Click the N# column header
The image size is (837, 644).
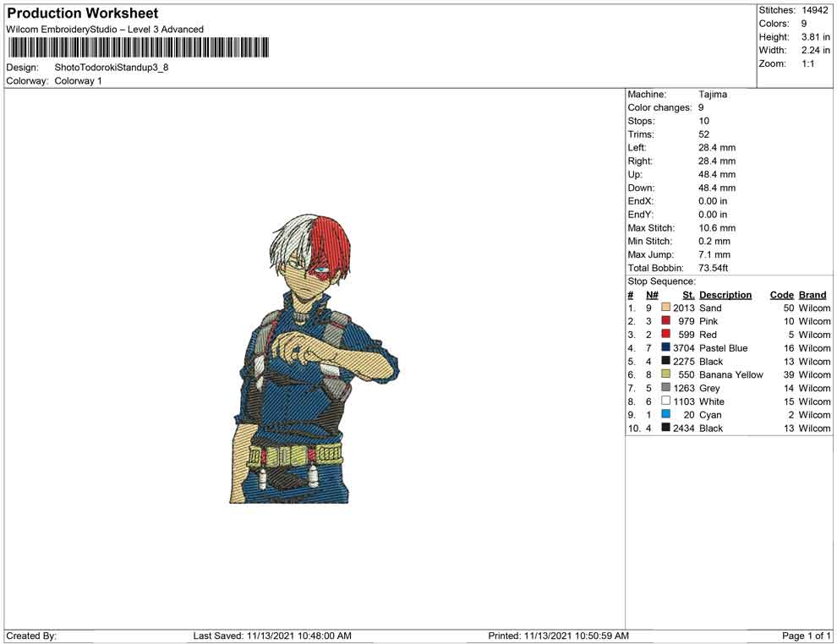click(x=652, y=295)
